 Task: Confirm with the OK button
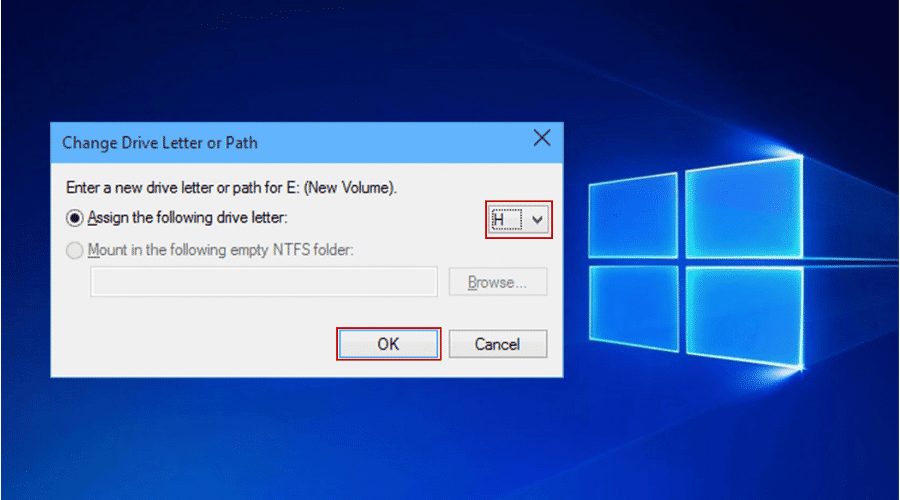(388, 344)
